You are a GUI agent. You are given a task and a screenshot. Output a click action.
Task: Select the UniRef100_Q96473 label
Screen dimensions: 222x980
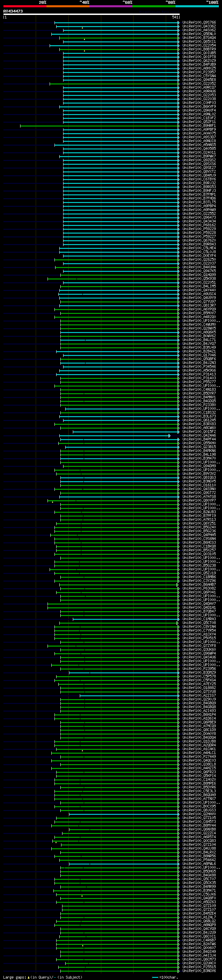[199, 218]
